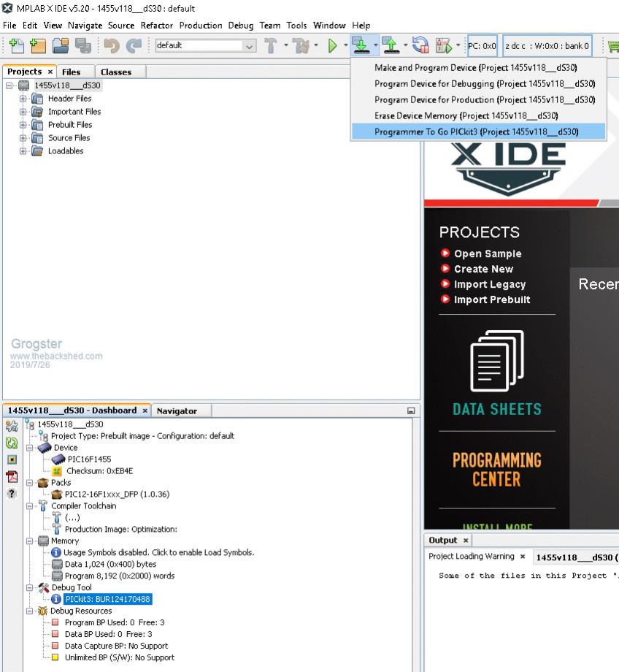The width and height of the screenshot is (619, 672).
Task: Minimize the Dashboard panel window group
Action: (411, 411)
